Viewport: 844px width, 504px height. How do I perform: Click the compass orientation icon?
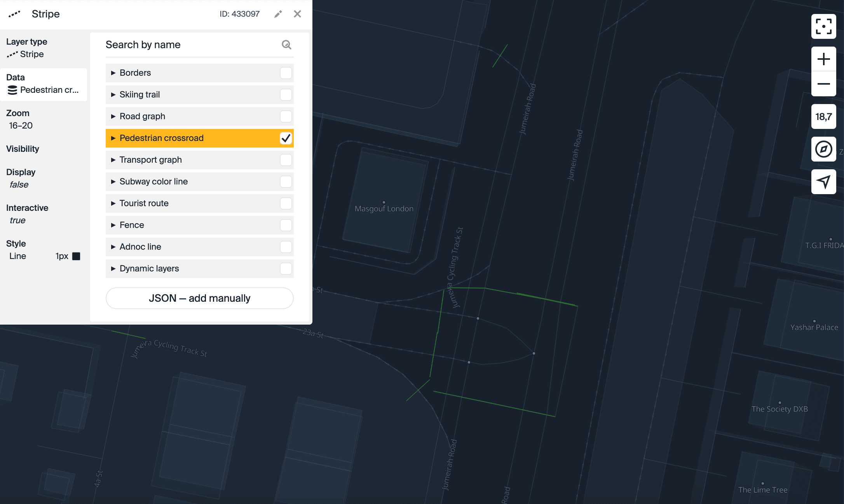click(823, 149)
